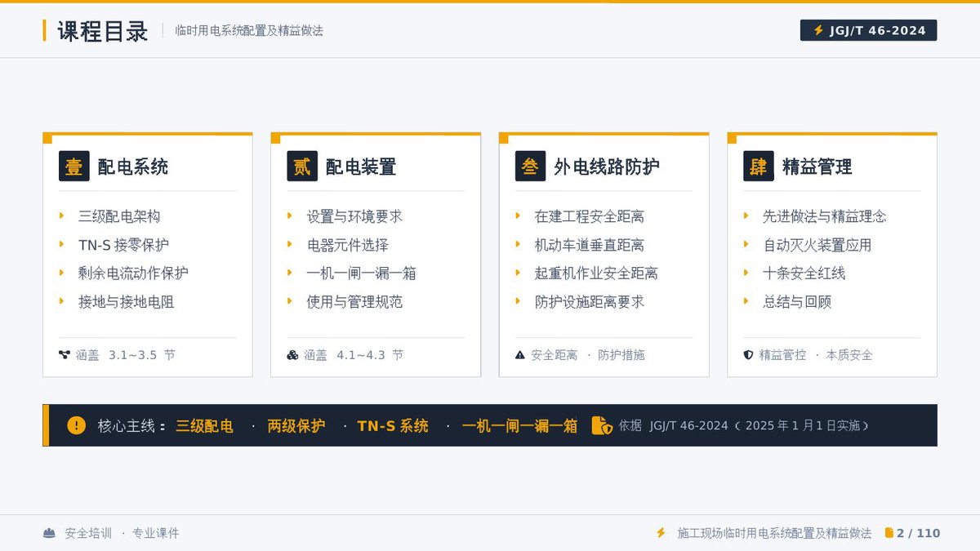Viewport: 980px width, 551px height.
Task: Click the 防护措施 tag in the third card
Action: click(x=621, y=355)
